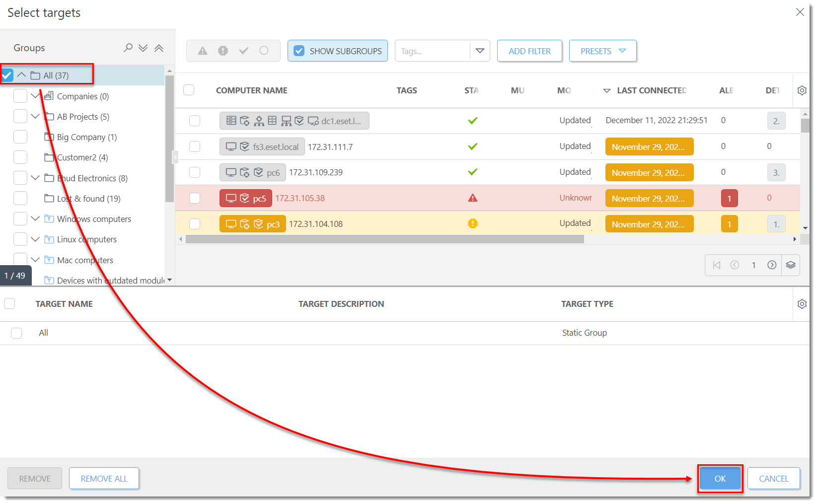817x504 pixels.
Task: Check the pc5 row checkbox
Action: pos(195,198)
